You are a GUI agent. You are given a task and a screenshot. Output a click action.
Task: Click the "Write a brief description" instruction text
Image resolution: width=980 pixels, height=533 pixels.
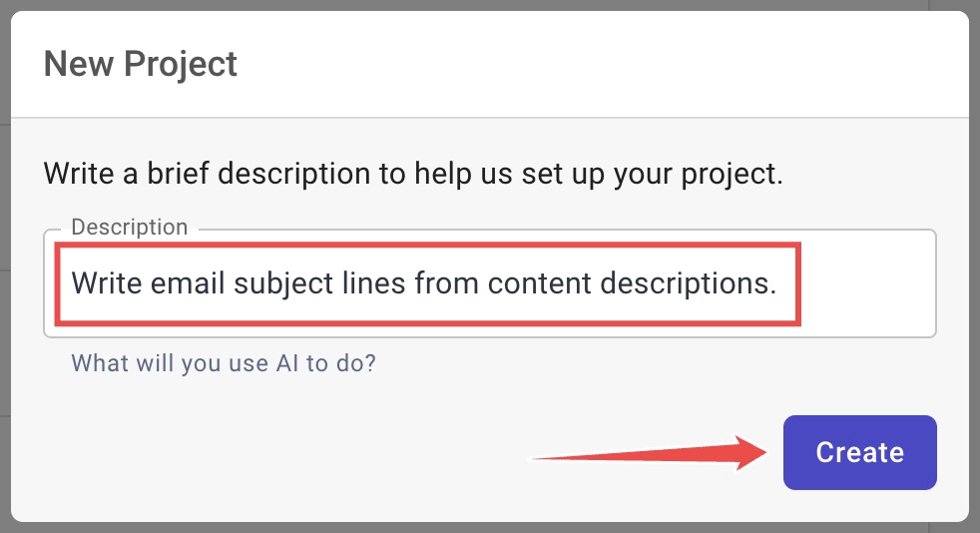[x=412, y=173]
